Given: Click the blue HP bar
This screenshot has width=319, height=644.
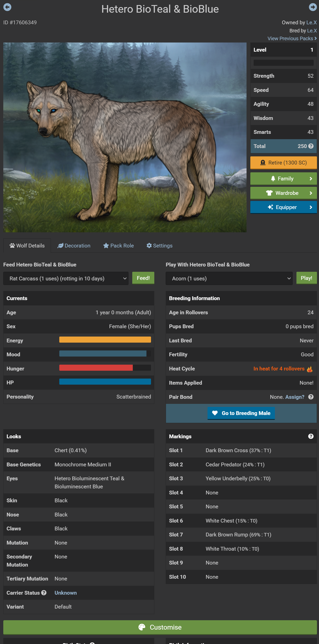Looking at the screenshot, I should (105, 382).
